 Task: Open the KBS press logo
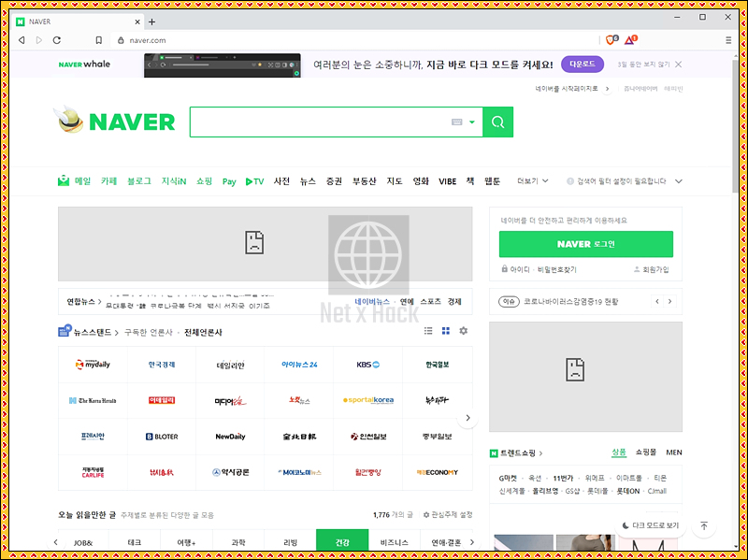coord(367,365)
